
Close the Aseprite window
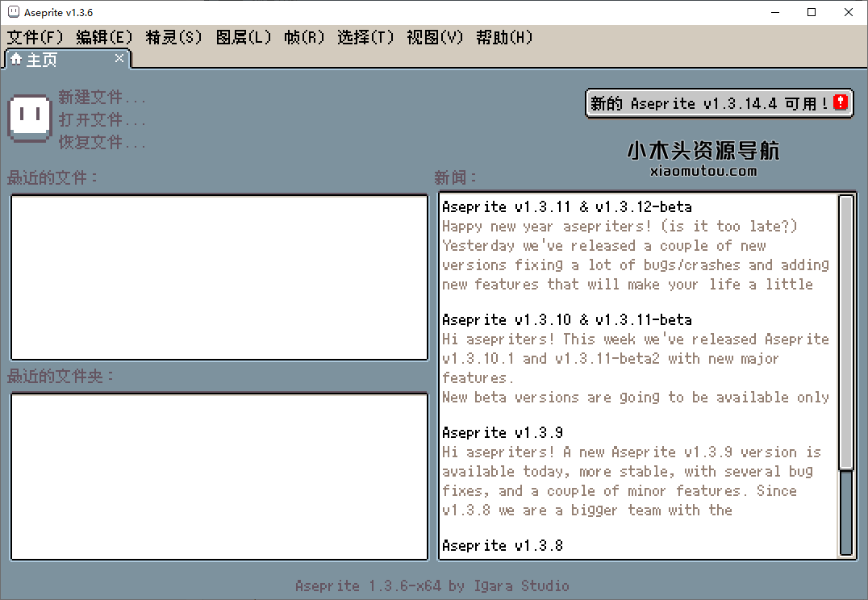[849, 12]
